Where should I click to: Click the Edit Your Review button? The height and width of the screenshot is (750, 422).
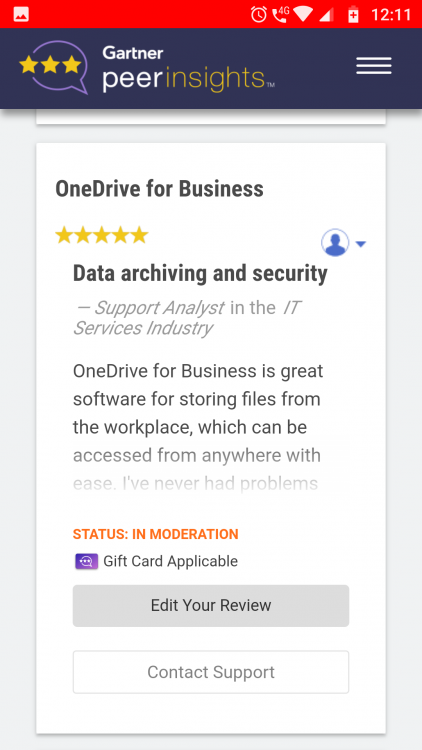[211, 606]
